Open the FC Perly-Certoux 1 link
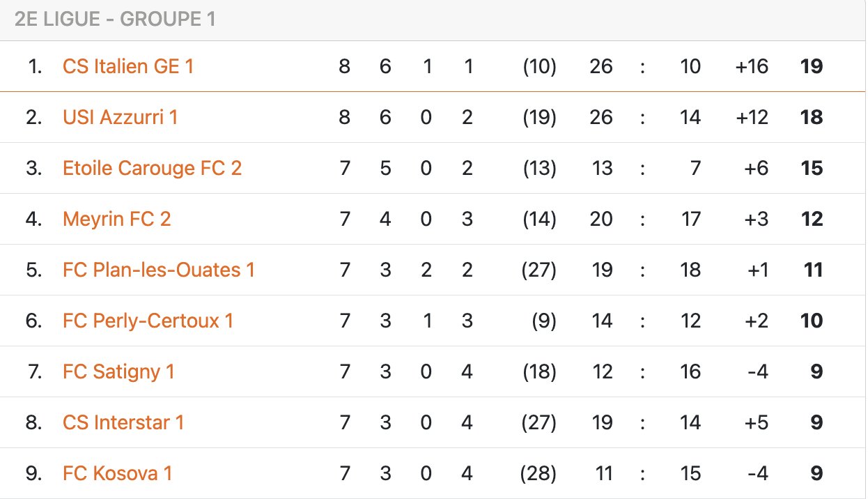 click(x=148, y=321)
